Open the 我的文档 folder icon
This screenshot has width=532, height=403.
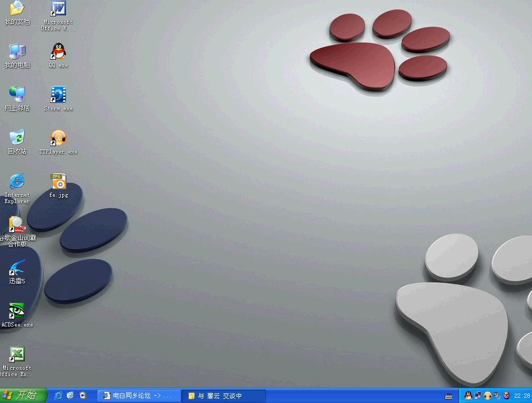point(17,9)
